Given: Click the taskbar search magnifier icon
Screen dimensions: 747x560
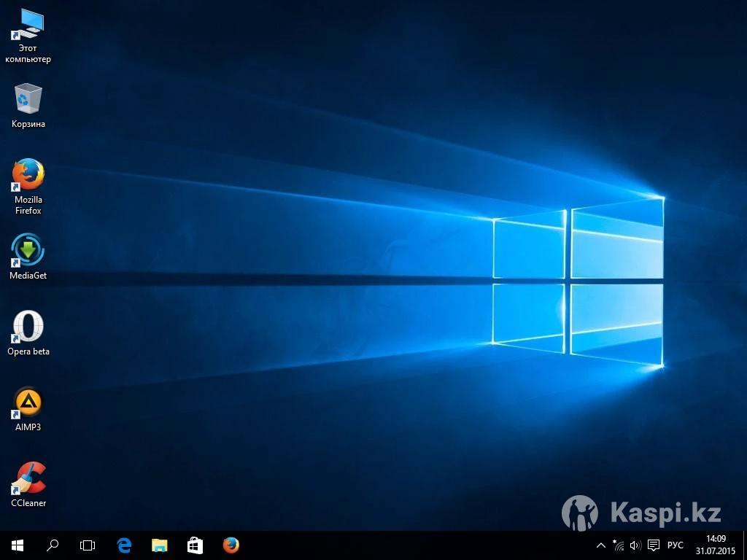Looking at the screenshot, I should coord(53,545).
